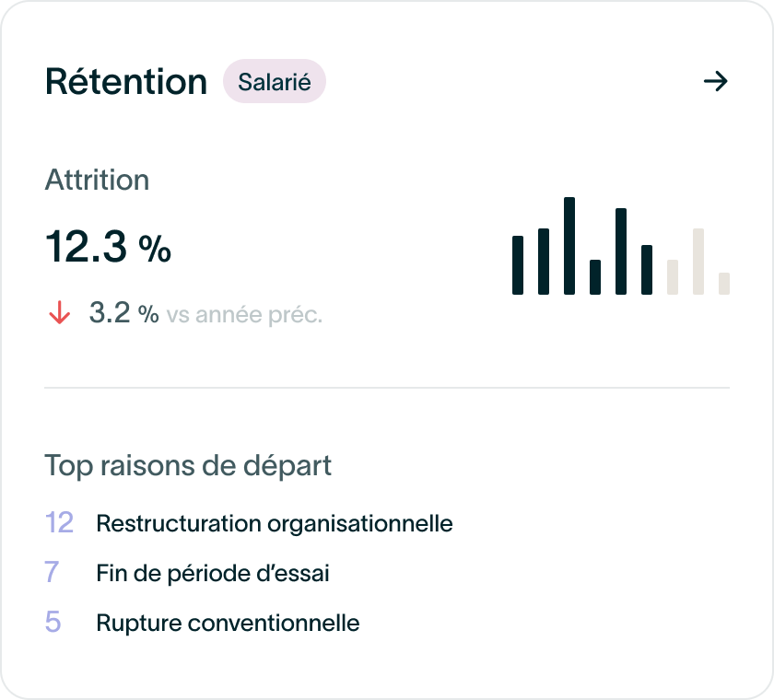Select the Salarié filter badge
The height and width of the screenshot is (700, 774).
point(275,81)
